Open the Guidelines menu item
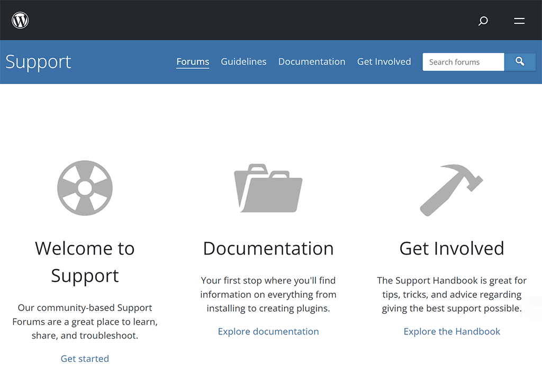Image resolution: width=542 pixels, height=392 pixels. coord(243,62)
